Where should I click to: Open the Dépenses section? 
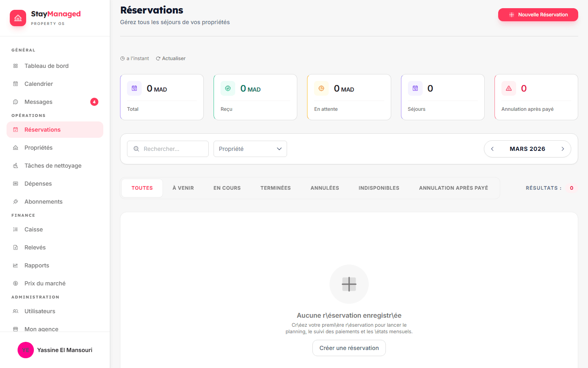tap(38, 184)
